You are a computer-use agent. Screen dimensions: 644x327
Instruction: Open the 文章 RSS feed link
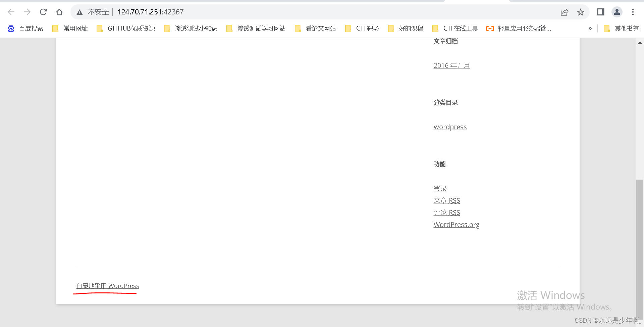tap(446, 200)
